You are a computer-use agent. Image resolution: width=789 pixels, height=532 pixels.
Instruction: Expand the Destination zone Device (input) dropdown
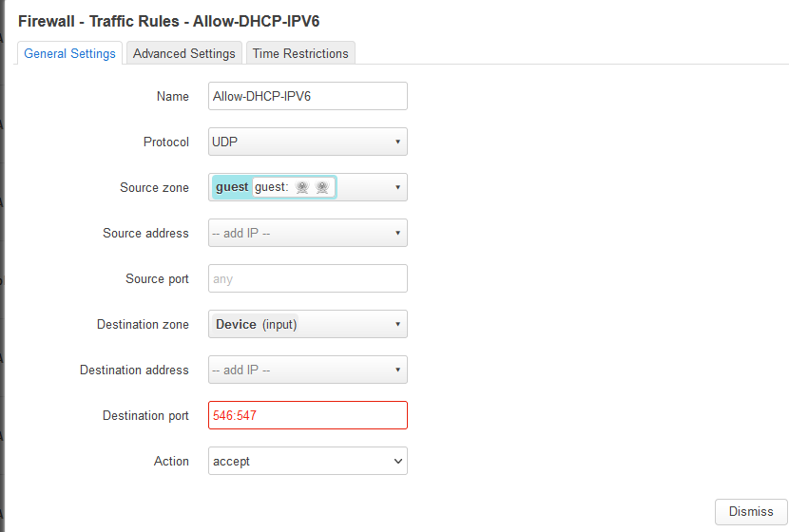point(307,324)
